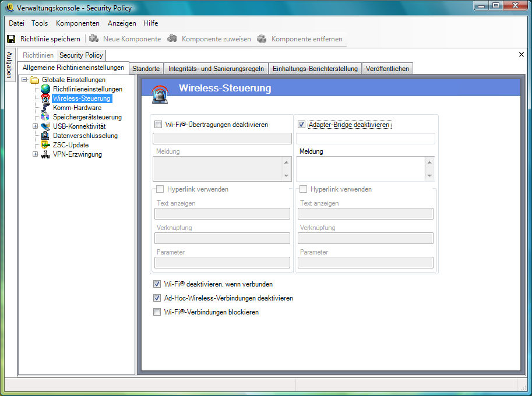Click the ZSC-Update icon
The image size is (532, 396).
pyautogui.click(x=45, y=145)
